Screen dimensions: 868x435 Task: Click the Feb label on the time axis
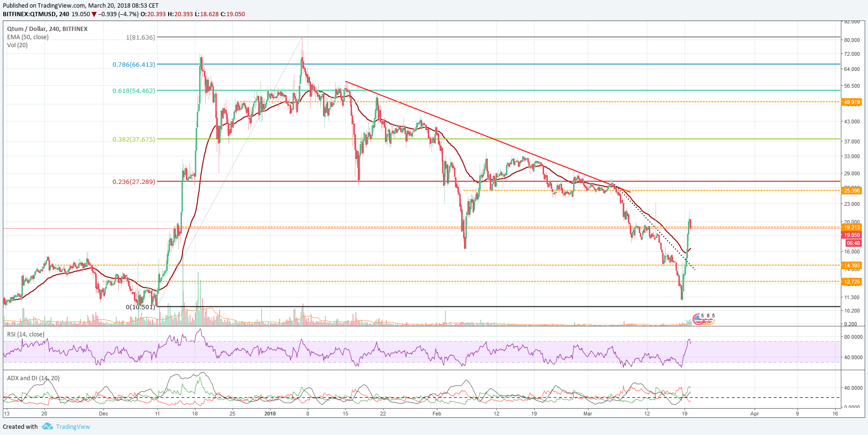click(437, 414)
